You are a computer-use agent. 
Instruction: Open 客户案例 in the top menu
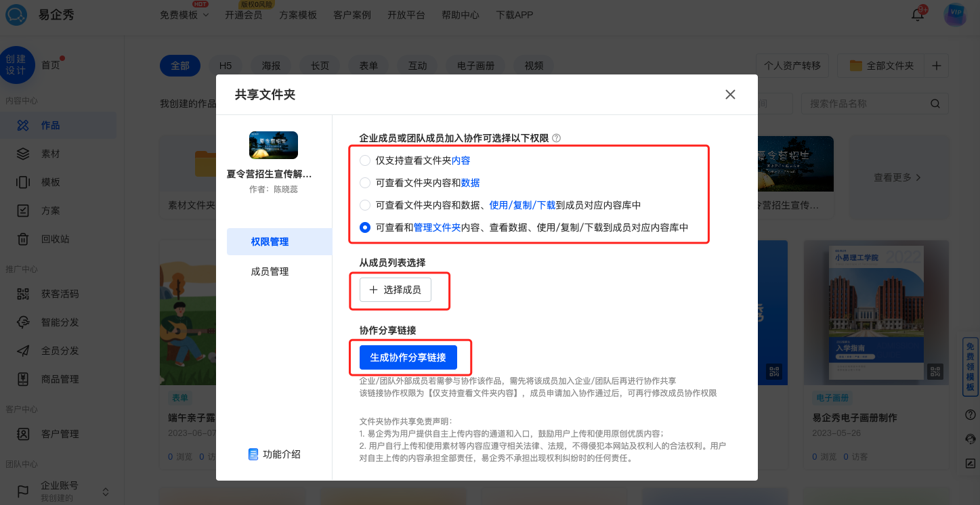click(x=352, y=15)
